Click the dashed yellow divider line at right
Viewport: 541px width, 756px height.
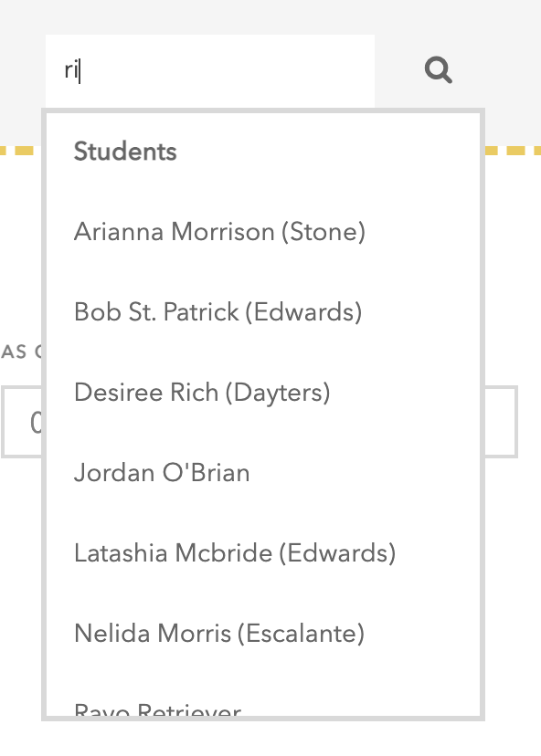tap(513, 151)
